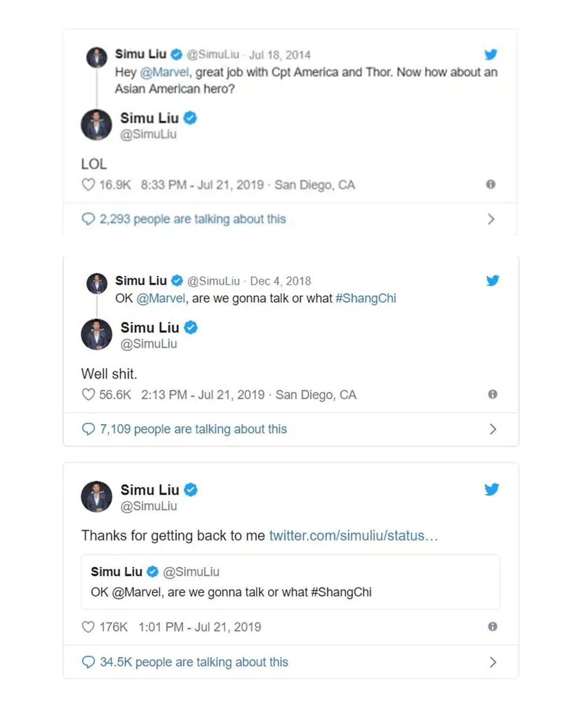Image resolution: width=582 pixels, height=728 pixels.
Task: Expand the 2,293 people talking chevron
Action: (491, 219)
